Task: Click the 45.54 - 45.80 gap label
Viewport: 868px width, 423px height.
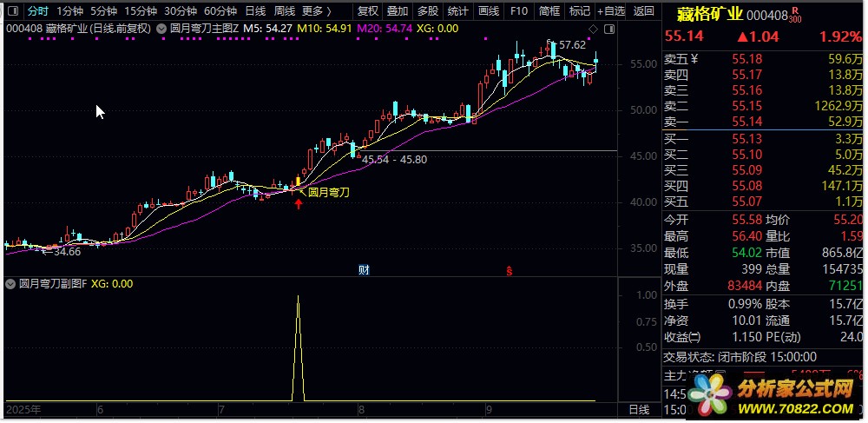Action: click(395, 160)
